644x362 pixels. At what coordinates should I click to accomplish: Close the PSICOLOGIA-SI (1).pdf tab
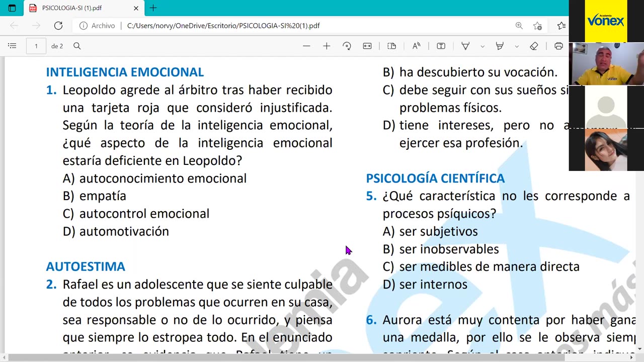point(136,8)
